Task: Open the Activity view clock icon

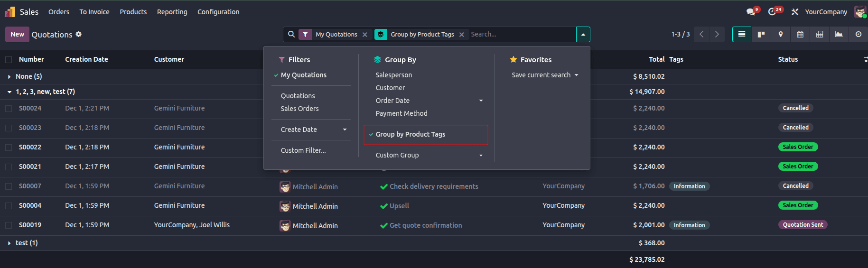Action: 859,34
